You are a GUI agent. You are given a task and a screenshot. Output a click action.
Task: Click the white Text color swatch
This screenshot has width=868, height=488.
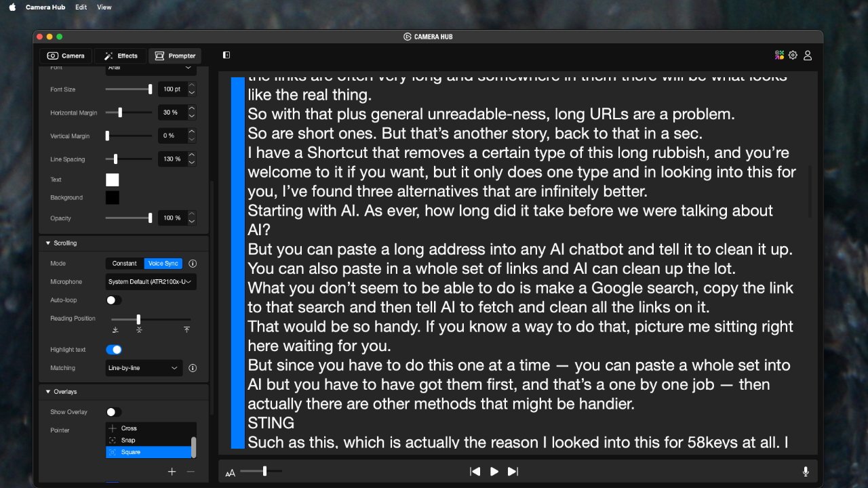112,180
